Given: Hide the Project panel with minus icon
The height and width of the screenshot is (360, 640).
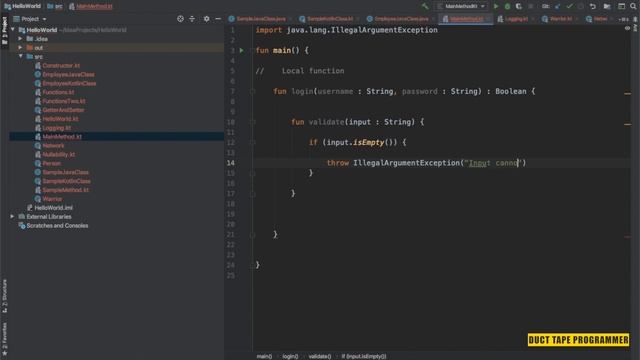Looking at the screenshot, I should pos(218,19).
